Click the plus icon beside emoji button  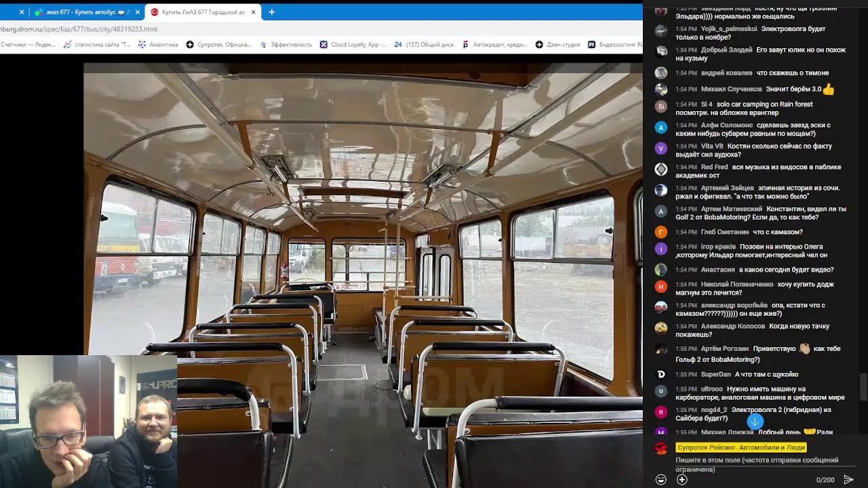682,479
